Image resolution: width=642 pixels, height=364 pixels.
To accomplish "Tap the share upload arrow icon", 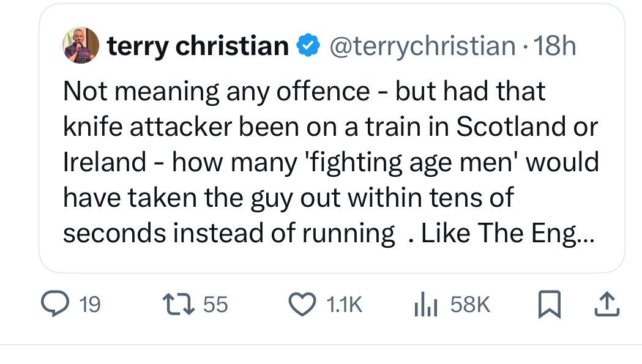I will click(x=608, y=305).
